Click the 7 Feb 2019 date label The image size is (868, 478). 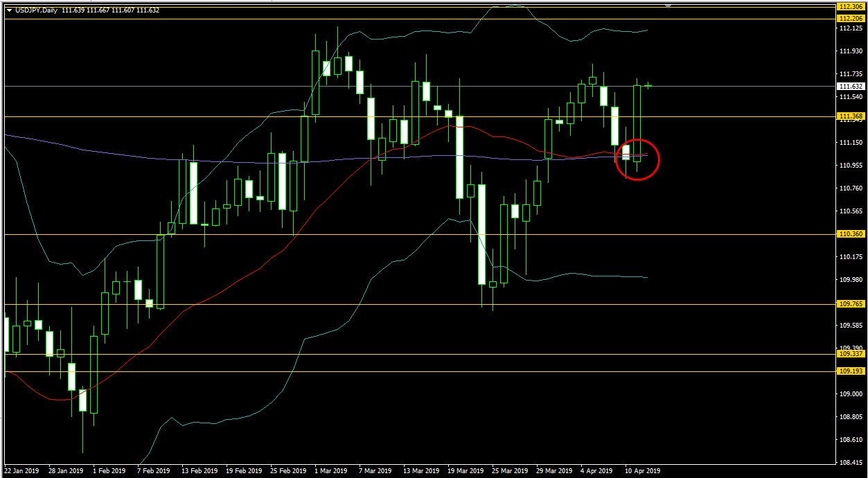click(153, 471)
